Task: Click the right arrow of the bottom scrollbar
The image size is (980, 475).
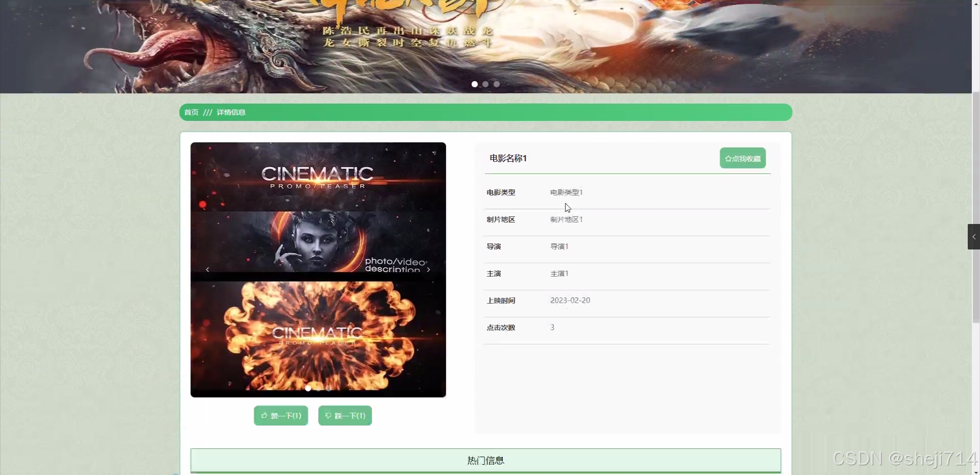Action: pyautogui.click(x=967, y=474)
